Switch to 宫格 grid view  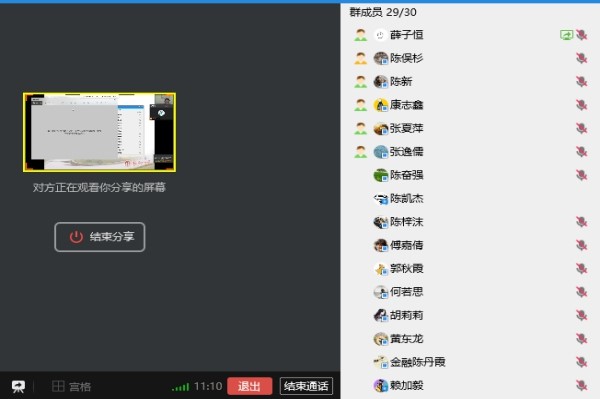[x=72, y=386]
